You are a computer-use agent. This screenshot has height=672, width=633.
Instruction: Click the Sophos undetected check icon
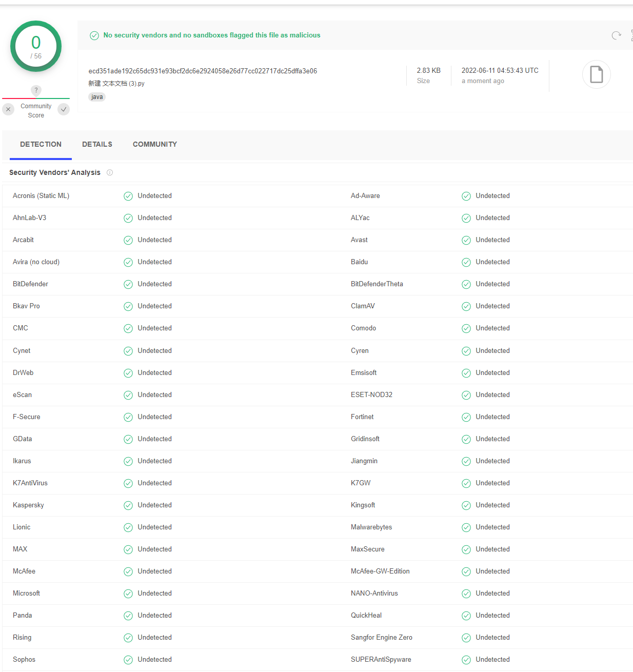tap(128, 660)
